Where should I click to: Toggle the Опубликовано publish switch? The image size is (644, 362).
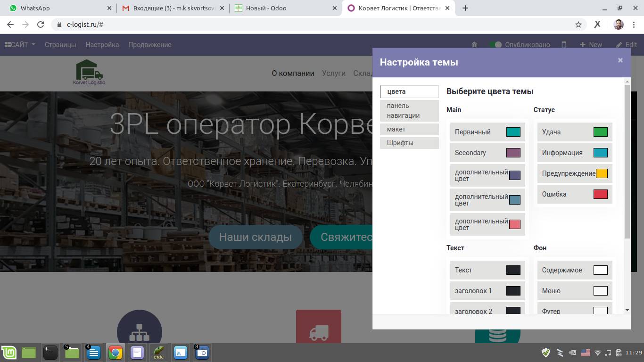tap(495, 45)
